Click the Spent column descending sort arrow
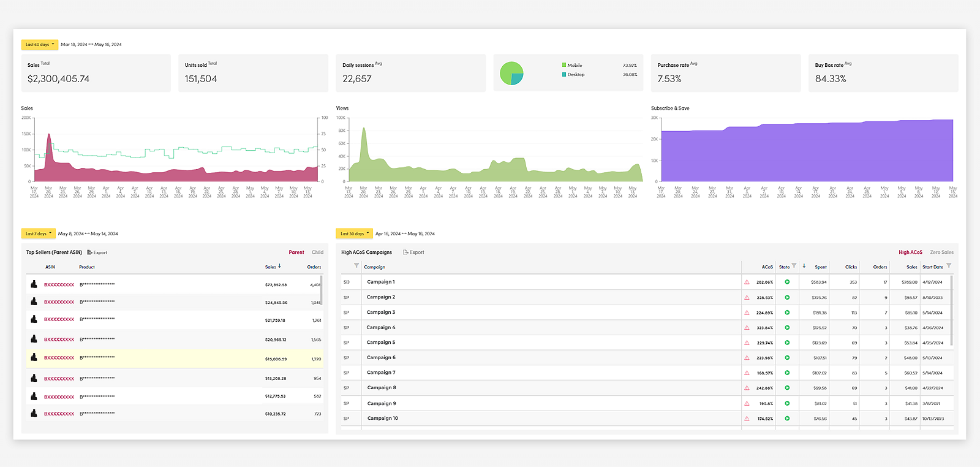This screenshot has height=467, width=980. (804, 266)
